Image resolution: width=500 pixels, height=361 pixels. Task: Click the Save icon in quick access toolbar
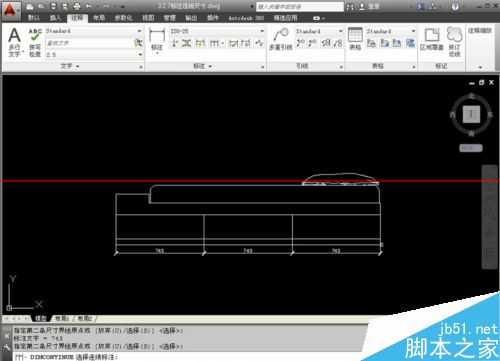[53, 6]
